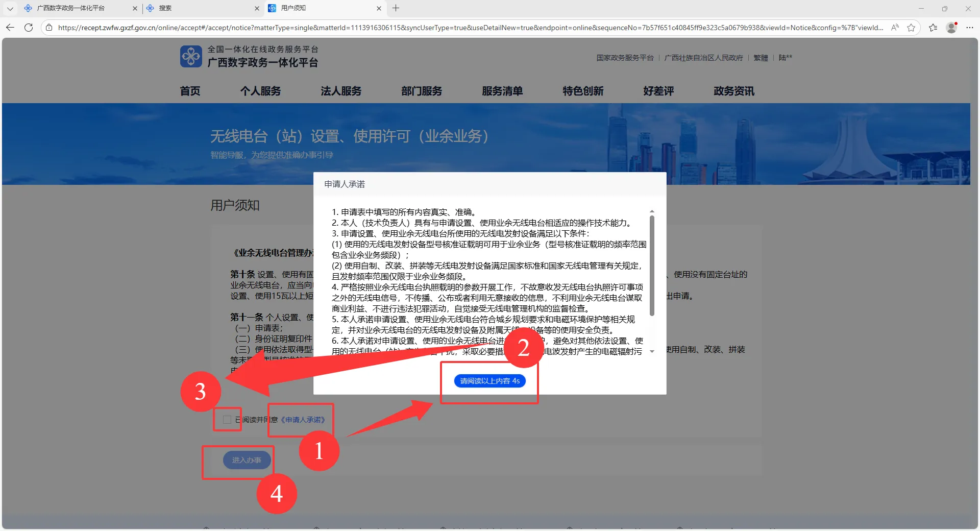Click the browser back arrow icon
Screen dimensions: 980x531
click(10, 28)
